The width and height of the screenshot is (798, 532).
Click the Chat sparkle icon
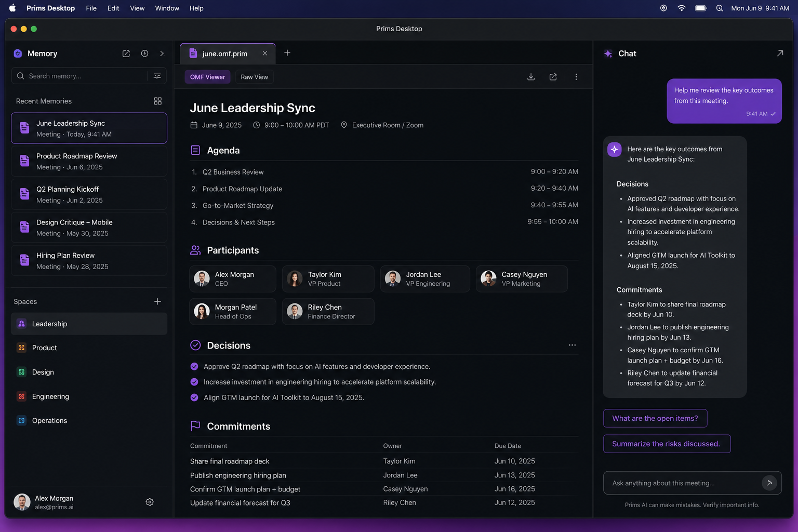tap(608, 54)
